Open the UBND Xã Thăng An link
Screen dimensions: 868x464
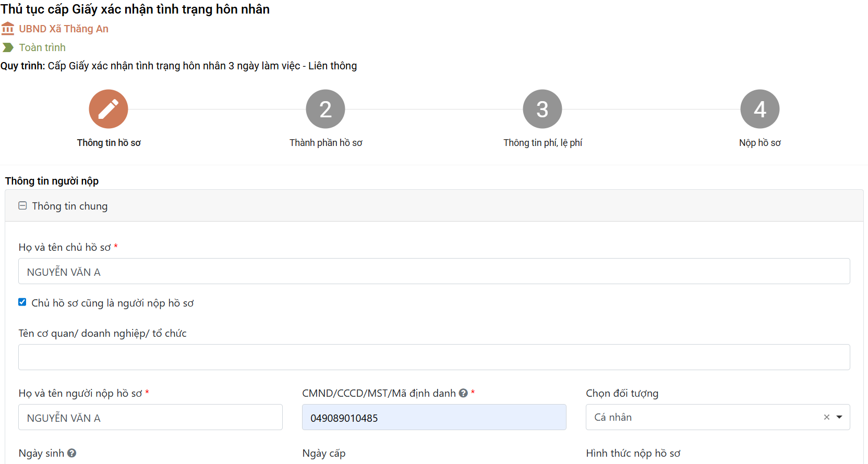[x=64, y=29]
